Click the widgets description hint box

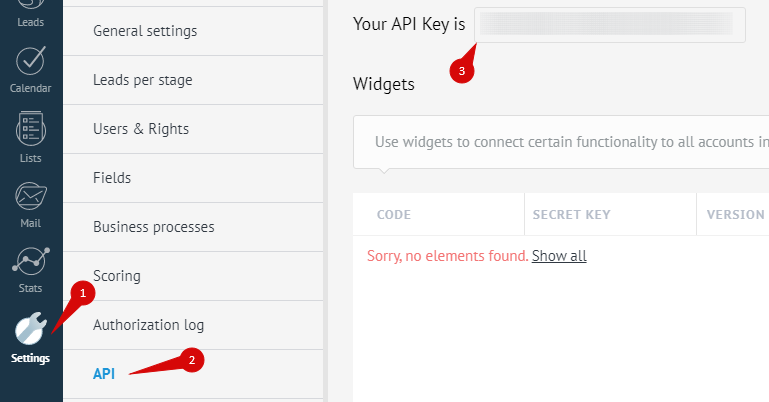coord(561,142)
